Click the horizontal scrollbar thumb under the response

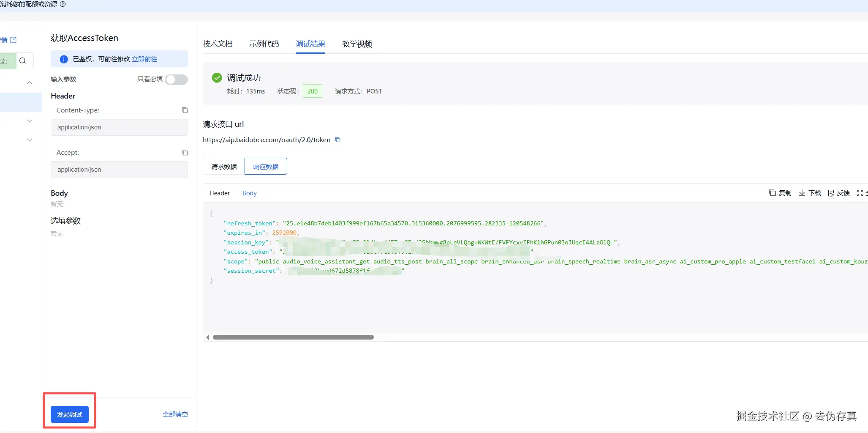point(293,337)
